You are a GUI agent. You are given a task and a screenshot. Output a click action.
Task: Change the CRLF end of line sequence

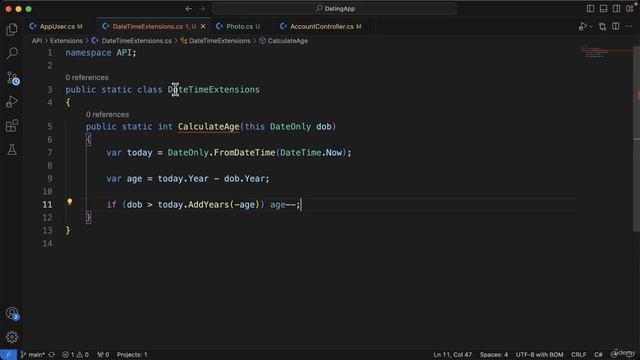pos(578,355)
